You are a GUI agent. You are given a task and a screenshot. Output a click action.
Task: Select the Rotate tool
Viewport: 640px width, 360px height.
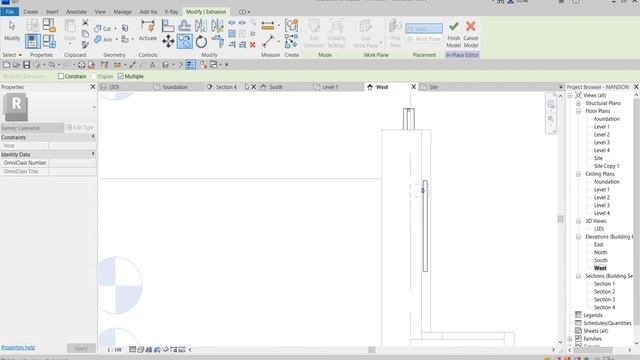[x=201, y=41]
